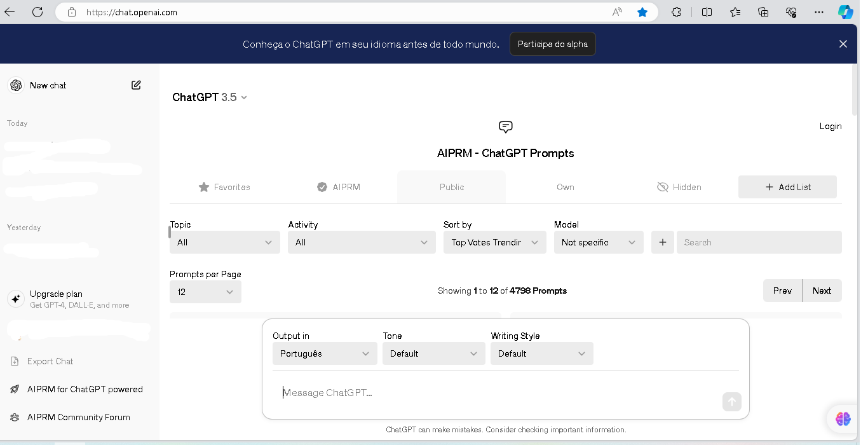Go to Next page of prompts
This screenshot has width=868, height=445.
point(822,291)
